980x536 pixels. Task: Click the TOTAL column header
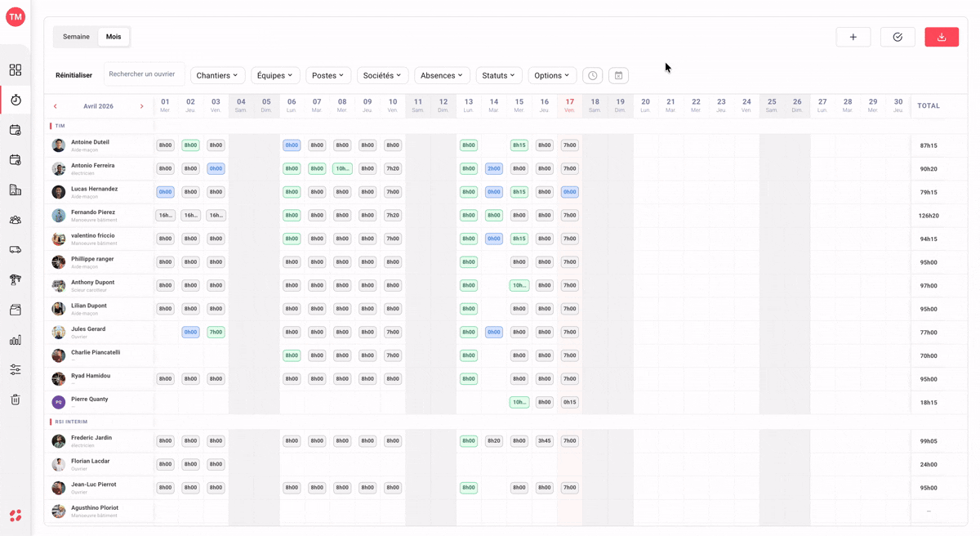click(929, 106)
